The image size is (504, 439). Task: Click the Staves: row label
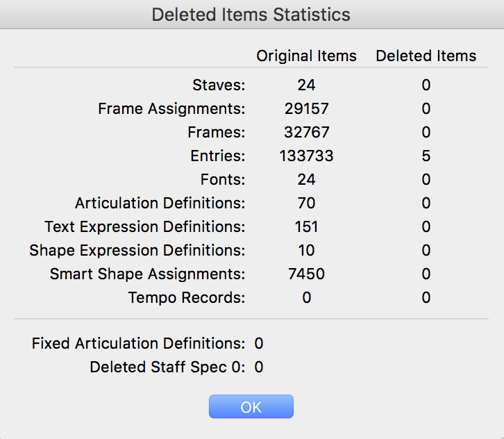219,85
